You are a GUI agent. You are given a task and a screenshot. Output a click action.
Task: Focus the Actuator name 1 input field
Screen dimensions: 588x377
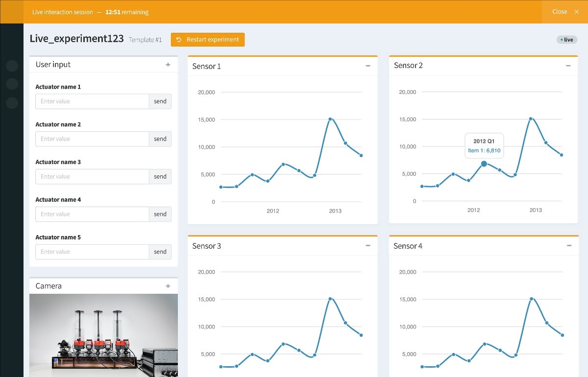[x=92, y=101]
